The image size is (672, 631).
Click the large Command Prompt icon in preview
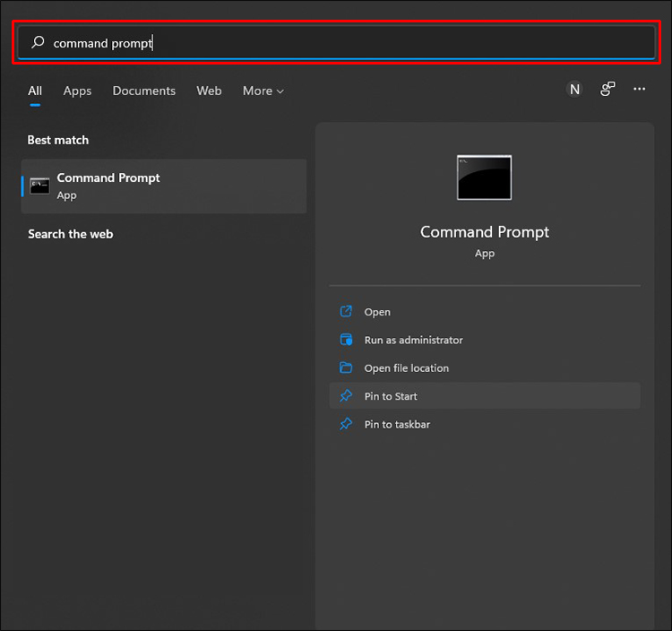point(484,177)
